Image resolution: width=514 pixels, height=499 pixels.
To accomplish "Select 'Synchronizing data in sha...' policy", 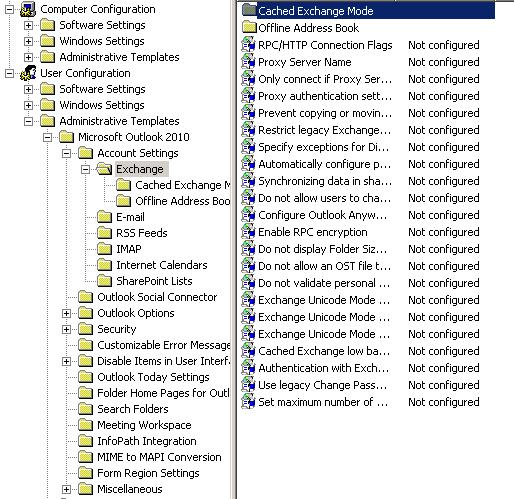I will pos(325,181).
